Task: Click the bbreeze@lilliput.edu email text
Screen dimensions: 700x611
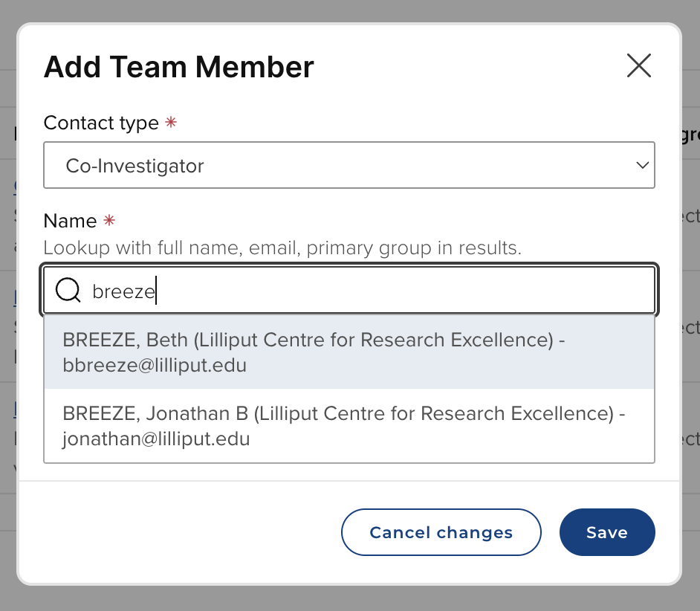Action: (x=155, y=366)
